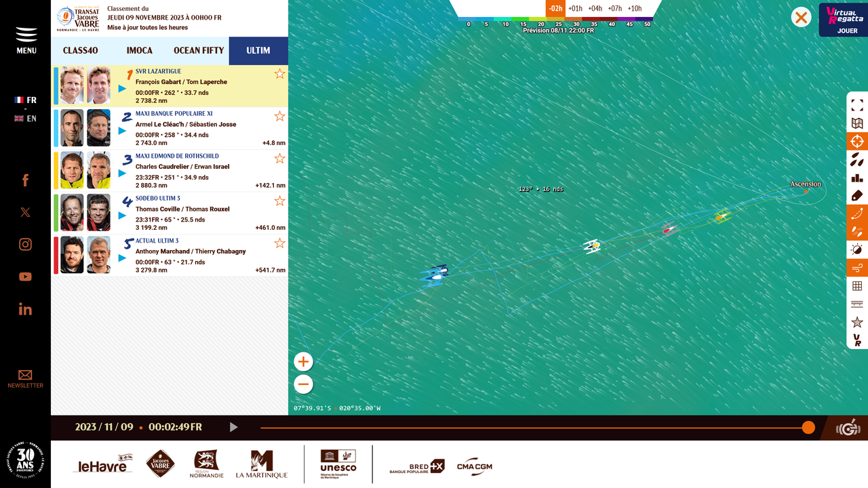
Task: Favorite Actual Ultim 3 star
Action: click(x=279, y=243)
